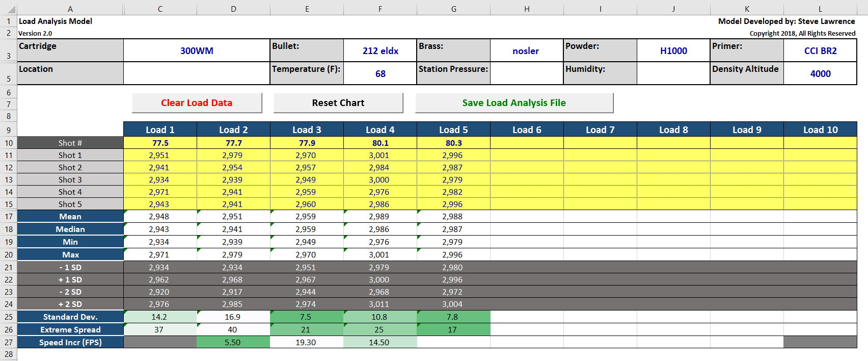Select column header F
Viewport: 868px width, 361px height.
click(380, 9)
